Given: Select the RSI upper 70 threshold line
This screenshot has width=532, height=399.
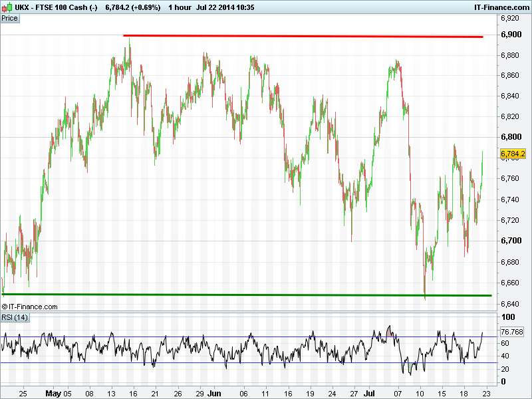Looking at the screenshot, I should (249, 337).
